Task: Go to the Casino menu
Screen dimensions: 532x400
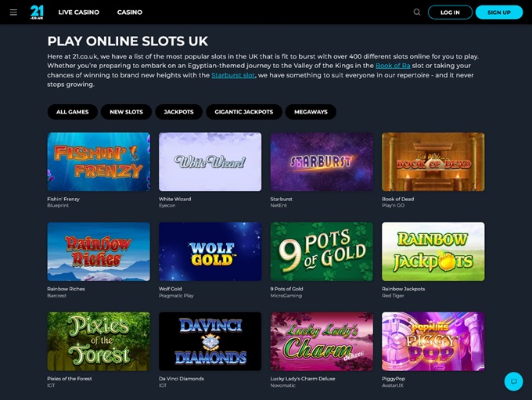Action: coord(130,13)
